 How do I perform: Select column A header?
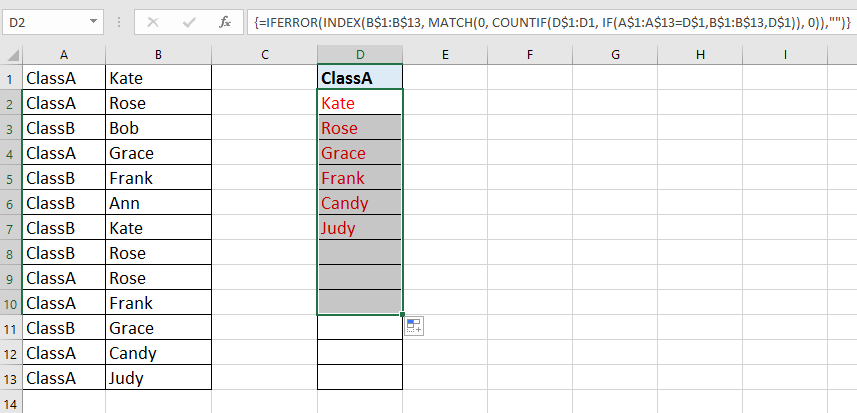coord(63,55)
